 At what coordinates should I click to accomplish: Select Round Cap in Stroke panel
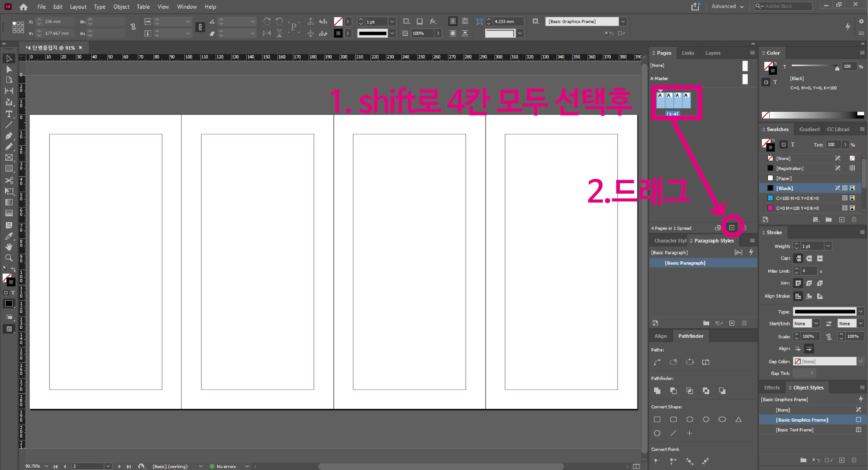pos(809,258)
